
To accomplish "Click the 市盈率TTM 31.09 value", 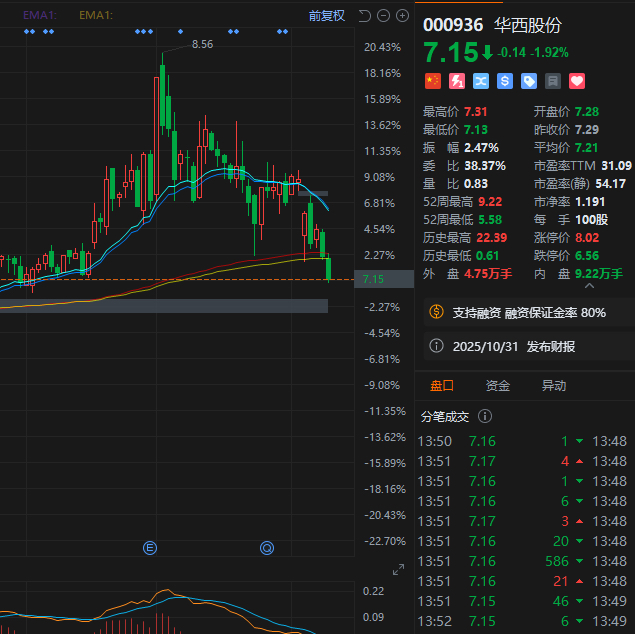I will 616,166.
